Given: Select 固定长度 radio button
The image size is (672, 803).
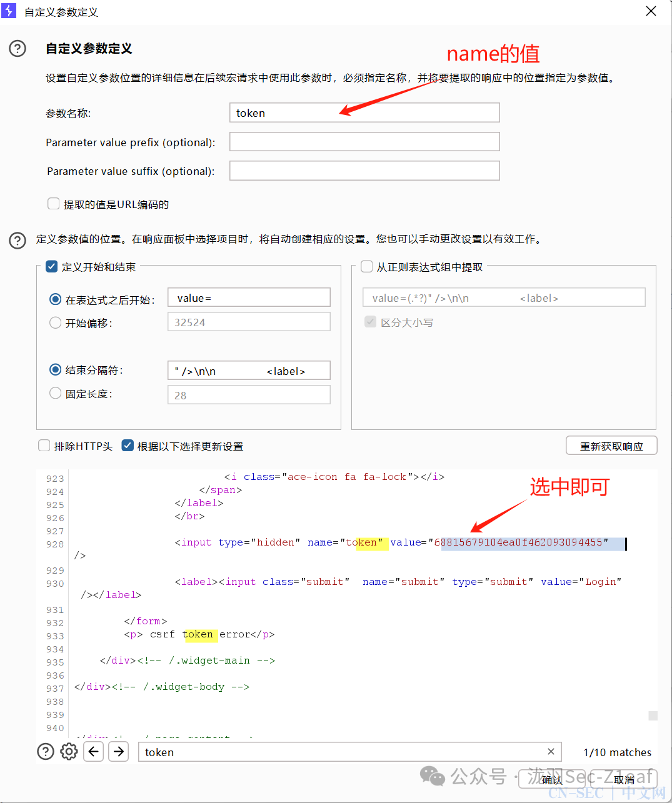Looking at the screenshot, I should 55,393.
